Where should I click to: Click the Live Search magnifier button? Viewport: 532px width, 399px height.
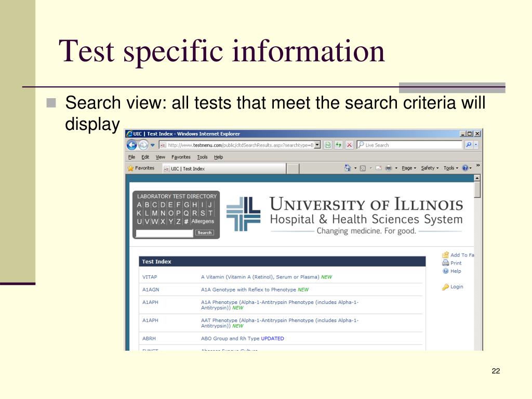(469, 145)
